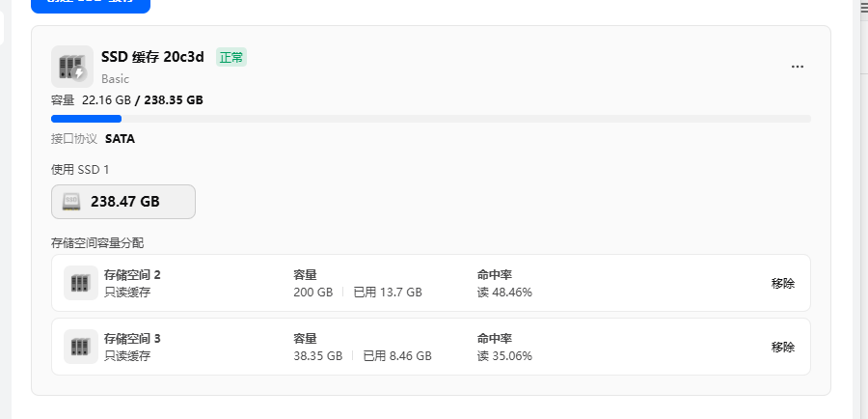
Task: Click the SSD cache 20c3d lightning icon
Action: pos(72,67)
